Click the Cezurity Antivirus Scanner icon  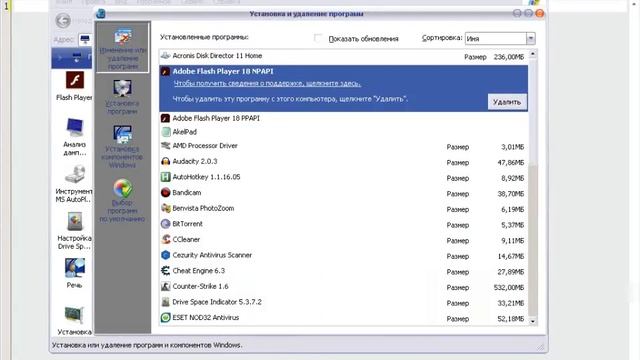pyautogui.click(x=165, y=255)
